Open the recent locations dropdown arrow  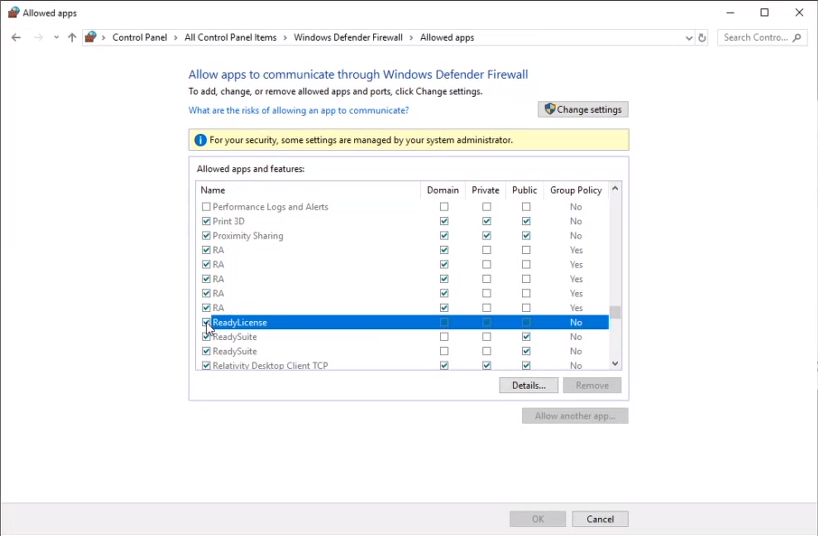pos(56,38)
